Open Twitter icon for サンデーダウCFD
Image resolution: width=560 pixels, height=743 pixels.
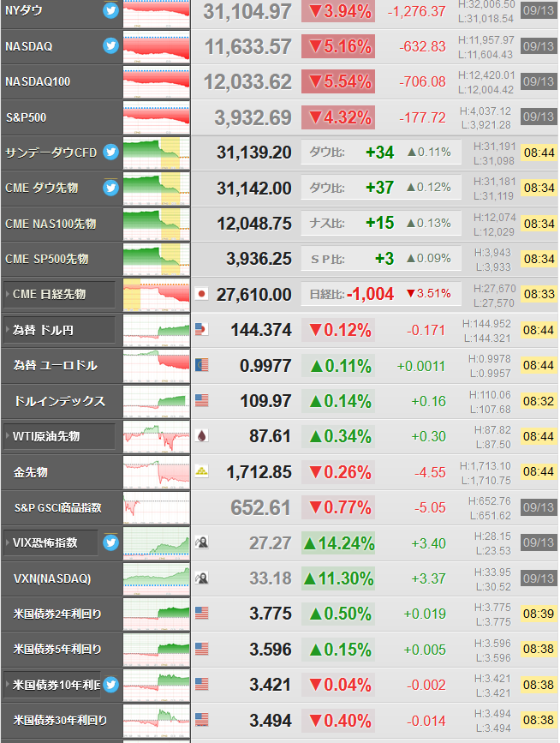[x=110, y=152]
